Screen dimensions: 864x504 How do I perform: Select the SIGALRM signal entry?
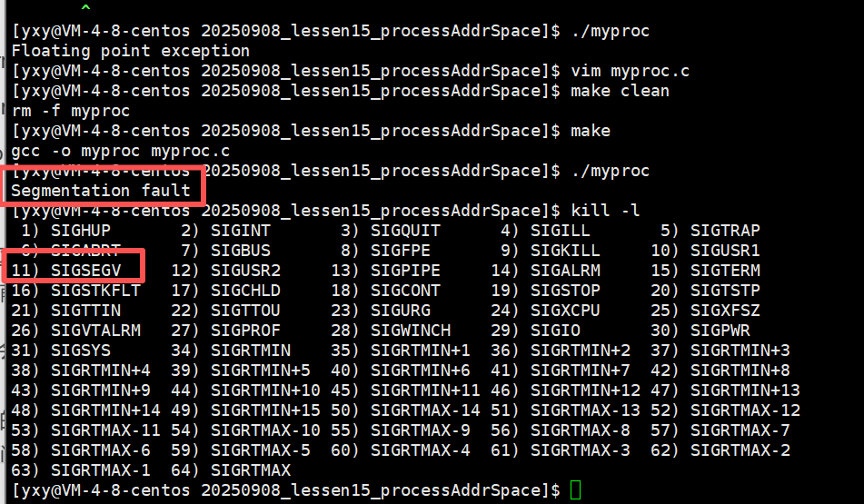tap(545, 271)
